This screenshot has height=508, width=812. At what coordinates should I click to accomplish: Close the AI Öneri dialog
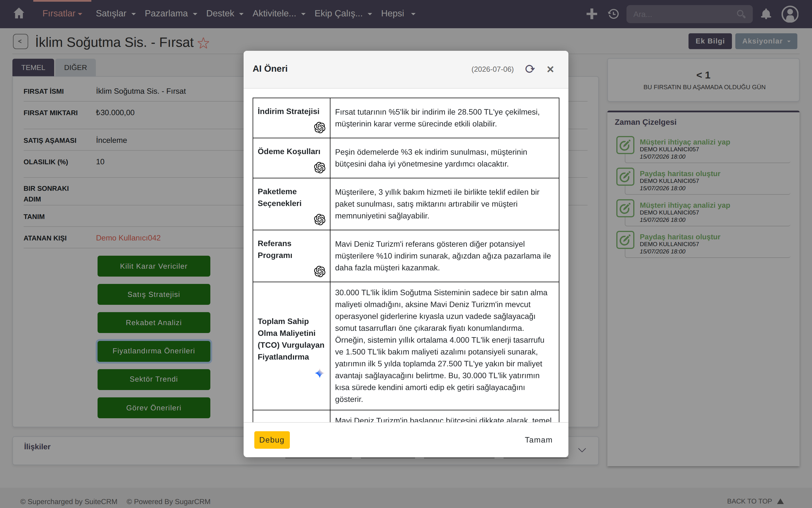(x=550, y=69)
